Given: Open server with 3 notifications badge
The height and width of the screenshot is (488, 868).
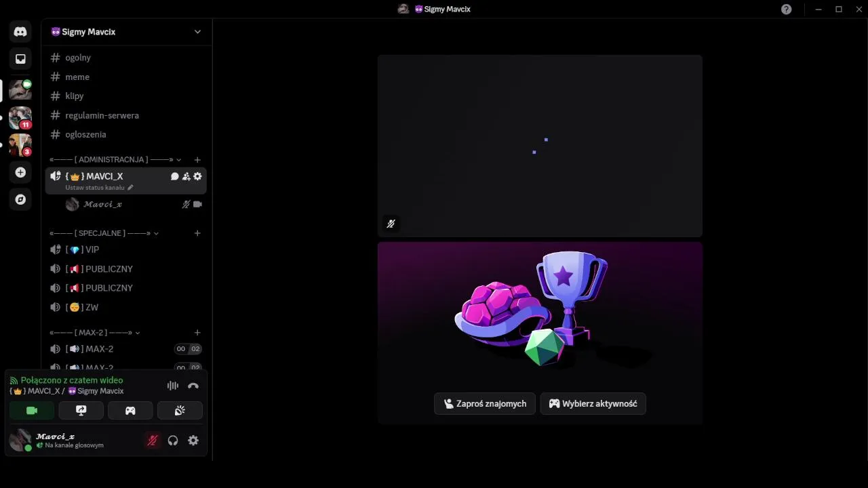Looking at the screenshot, I should click(x=20, y=145).
